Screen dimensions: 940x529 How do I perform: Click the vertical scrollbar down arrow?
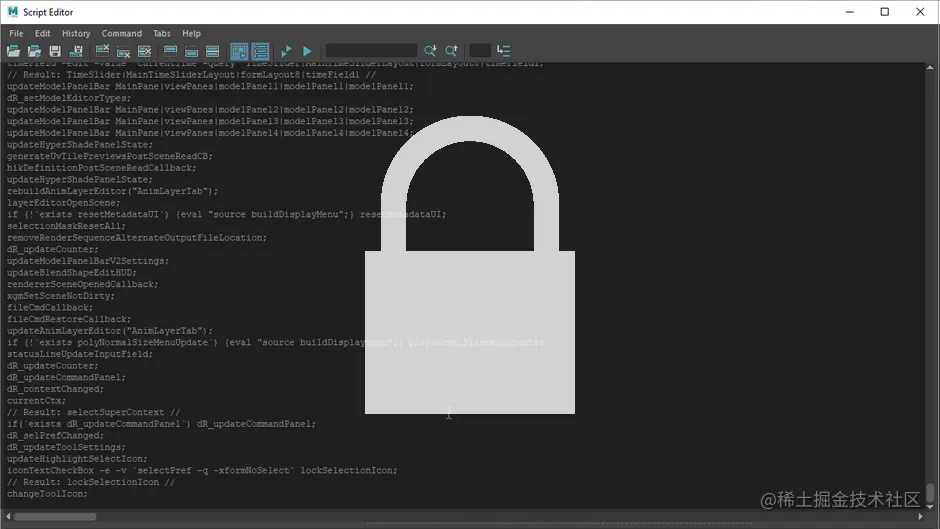930,506
